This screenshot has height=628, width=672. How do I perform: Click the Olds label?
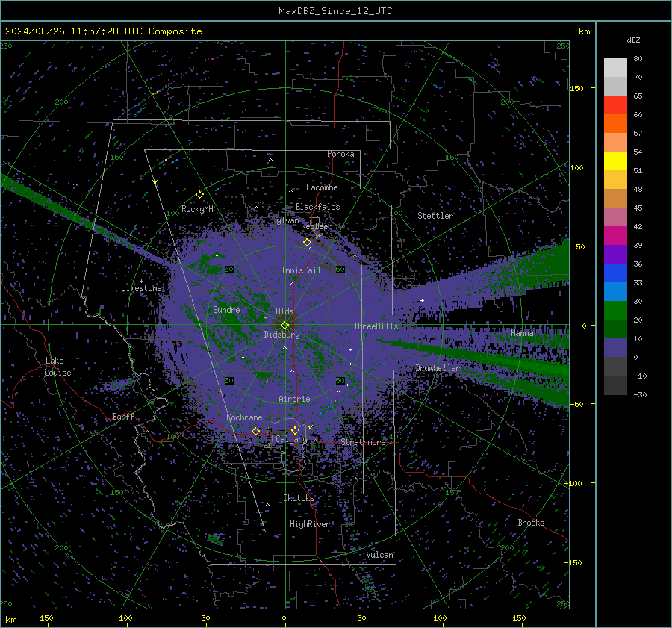(x=284, y=311)
